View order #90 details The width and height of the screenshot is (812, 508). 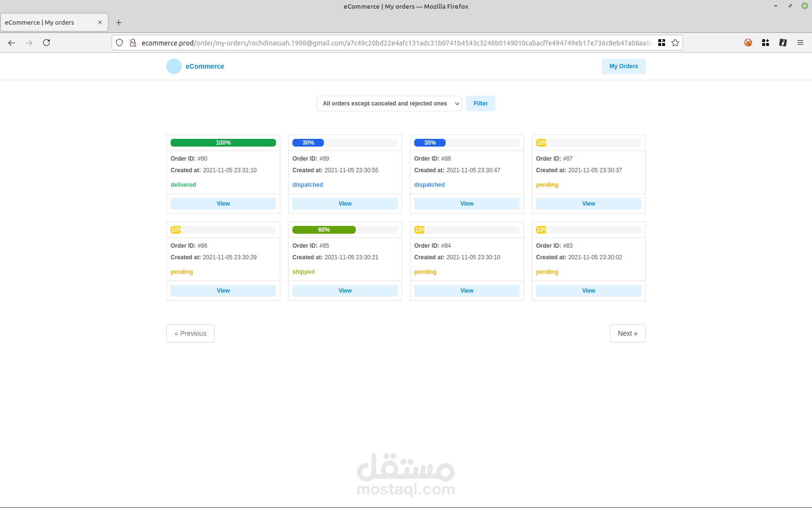[223, 204]
